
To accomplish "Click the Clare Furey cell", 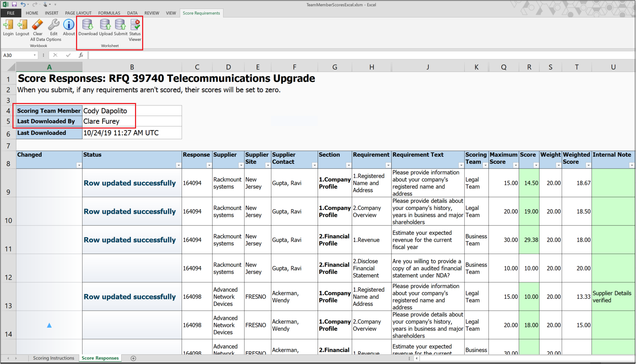I will coord(132,121).
